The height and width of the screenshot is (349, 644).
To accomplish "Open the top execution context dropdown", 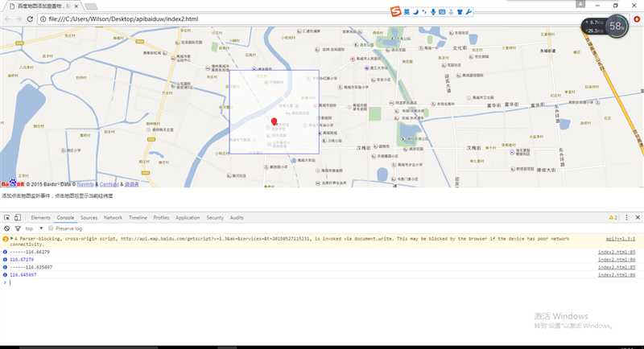I will [x=34, y=228].
